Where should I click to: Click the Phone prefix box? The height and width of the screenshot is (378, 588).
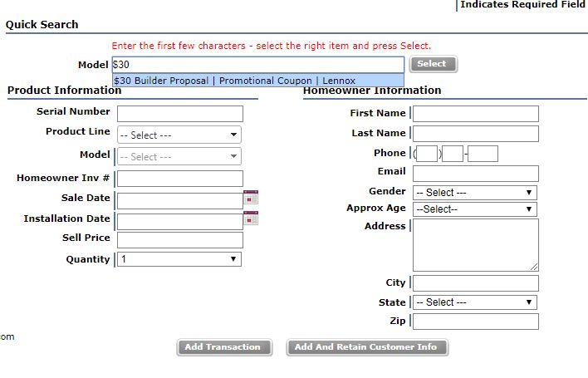tap(453, 154)
